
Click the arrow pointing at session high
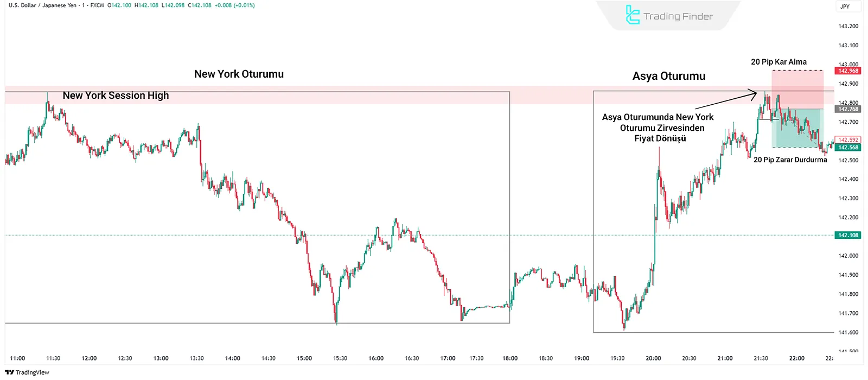pyautogui.click(x=726, y=102)
